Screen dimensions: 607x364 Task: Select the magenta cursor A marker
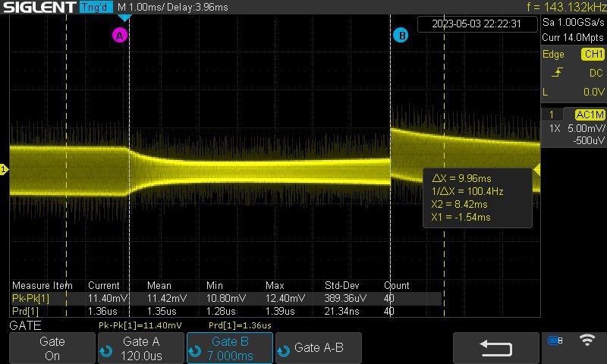[x=120, y=36]
